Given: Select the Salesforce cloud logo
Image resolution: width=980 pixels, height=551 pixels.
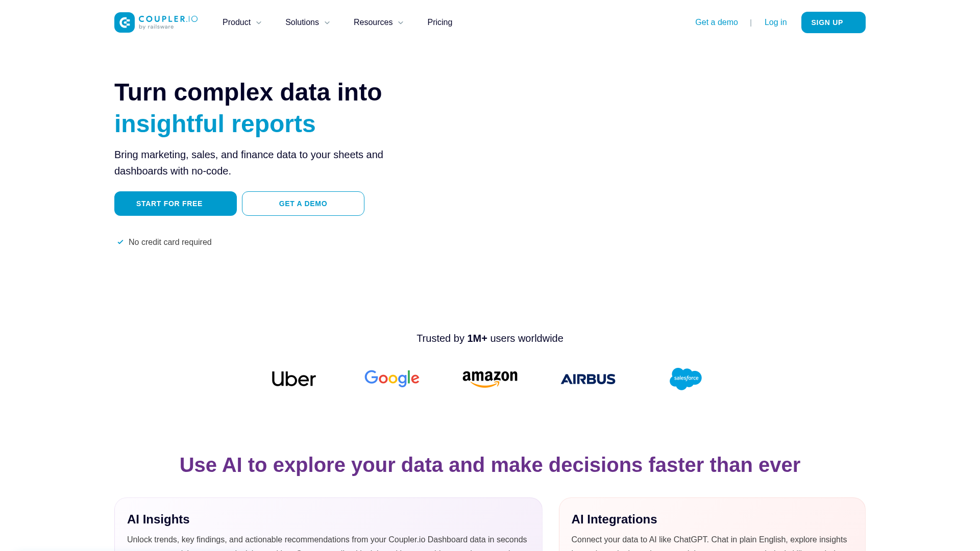Looking at the screenshot, I should coord(685,379).
